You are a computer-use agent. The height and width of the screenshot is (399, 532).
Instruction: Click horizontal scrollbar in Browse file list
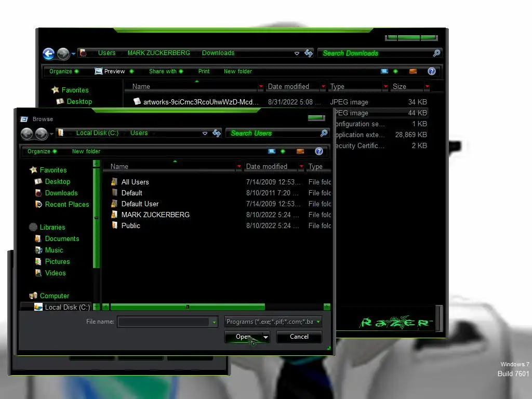[x=188, y=307]
